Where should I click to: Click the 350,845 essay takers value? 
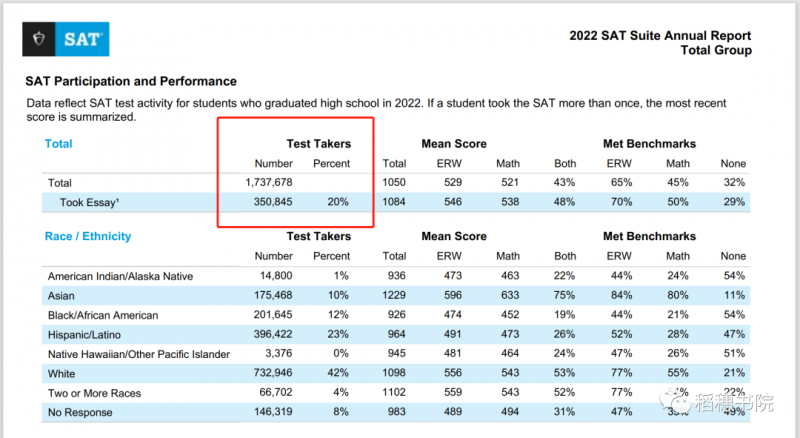[273, 202]
